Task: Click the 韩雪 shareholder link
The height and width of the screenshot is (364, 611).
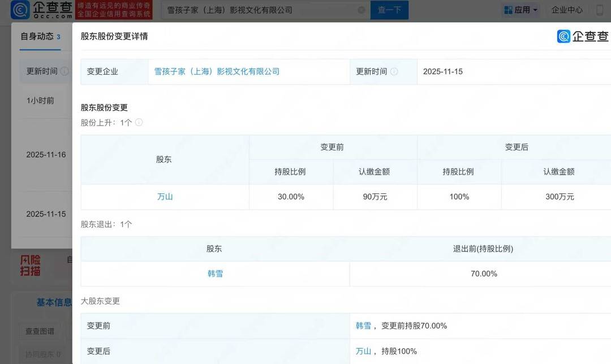Action: point(215,273)
